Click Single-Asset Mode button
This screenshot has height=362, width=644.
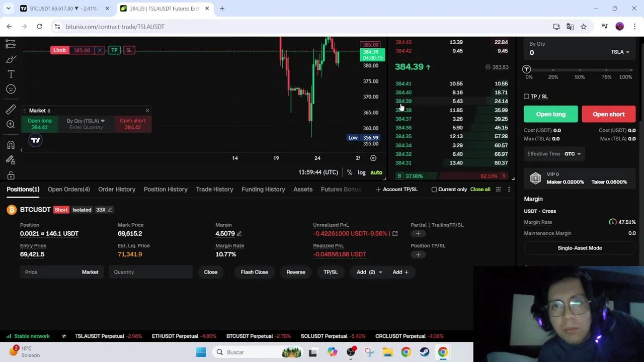point(580,248)
